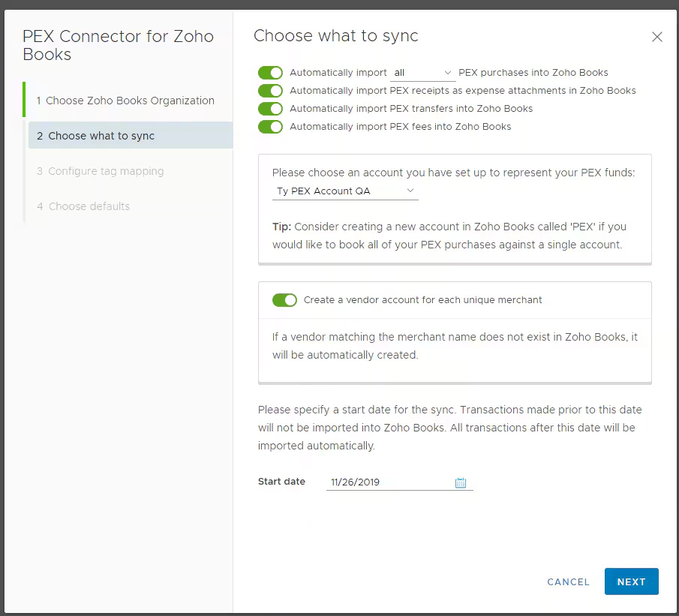Image resolution: width=679 pixels, height=616 pixels.
Task: Toggle vendor account creation for each merchant
Action: coord(284,300)
